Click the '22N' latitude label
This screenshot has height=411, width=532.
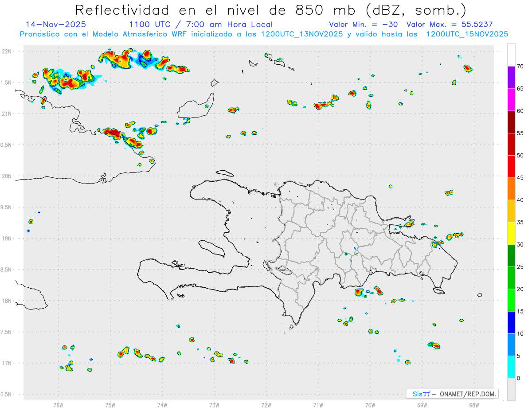point(7,51)
